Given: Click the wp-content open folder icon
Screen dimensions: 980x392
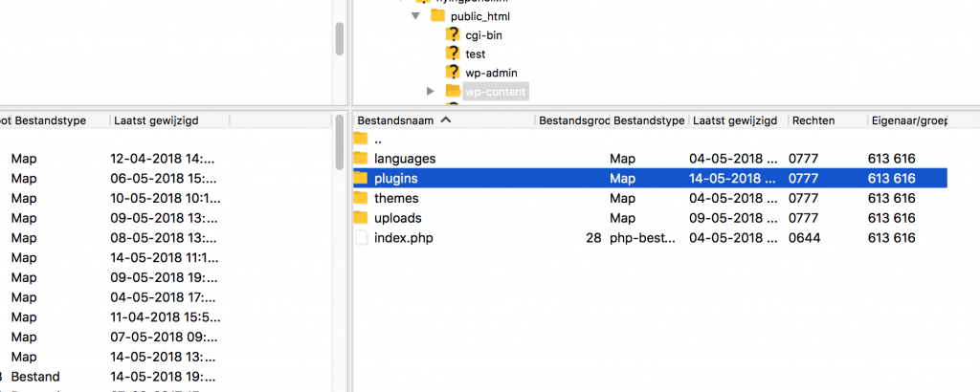Looking at the screenshot, I should pyautogui.click(x=453, y=91).
